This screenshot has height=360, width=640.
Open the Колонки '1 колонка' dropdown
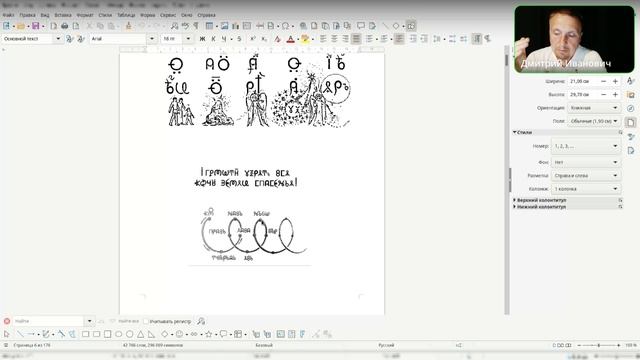click(586, 189)
